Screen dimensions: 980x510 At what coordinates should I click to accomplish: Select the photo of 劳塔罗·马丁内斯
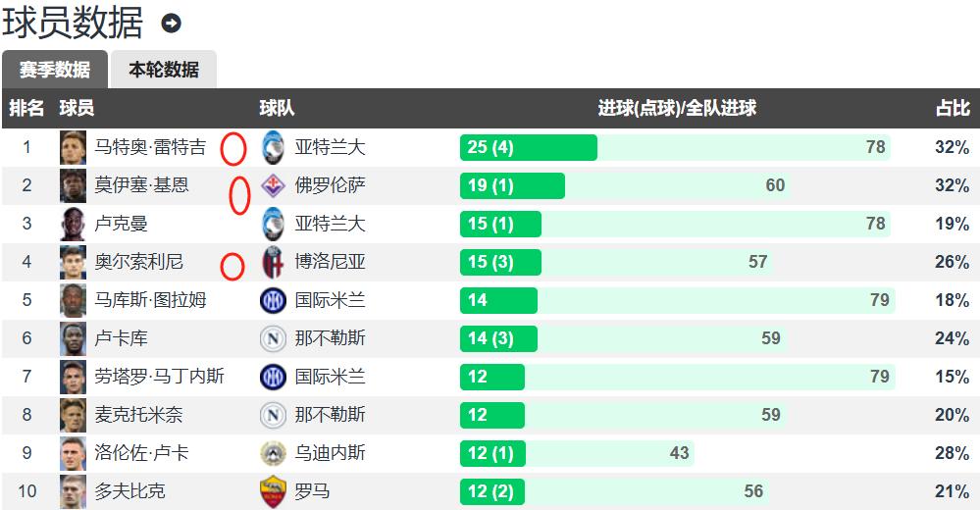pos(74,377)
